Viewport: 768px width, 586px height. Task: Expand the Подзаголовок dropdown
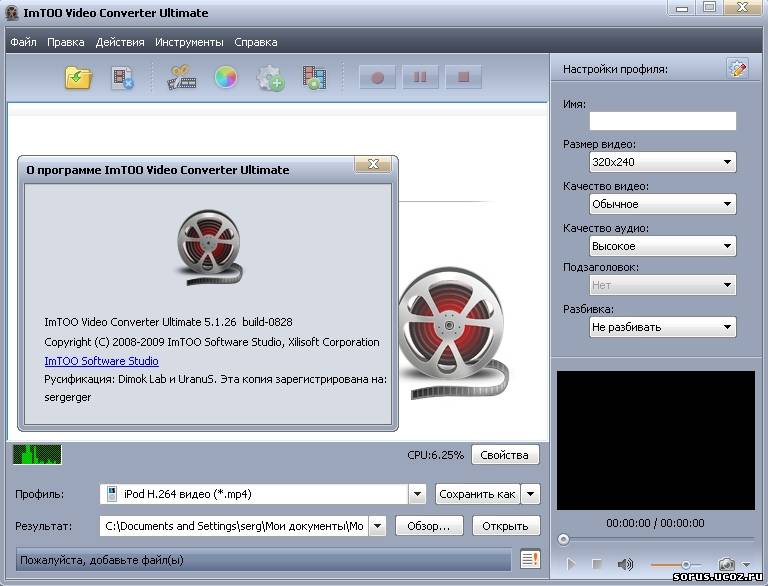coord(663,285)
